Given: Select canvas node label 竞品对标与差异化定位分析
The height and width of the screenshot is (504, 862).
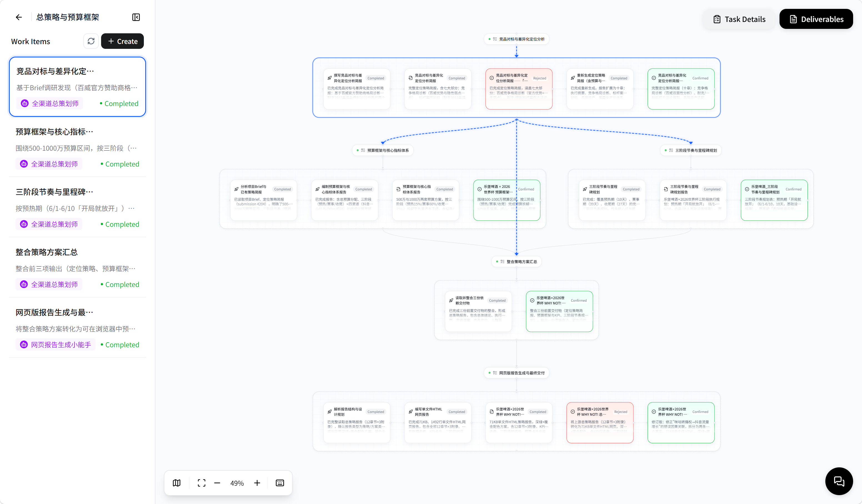Looking at the screenshot, I should tap(517, 39).
